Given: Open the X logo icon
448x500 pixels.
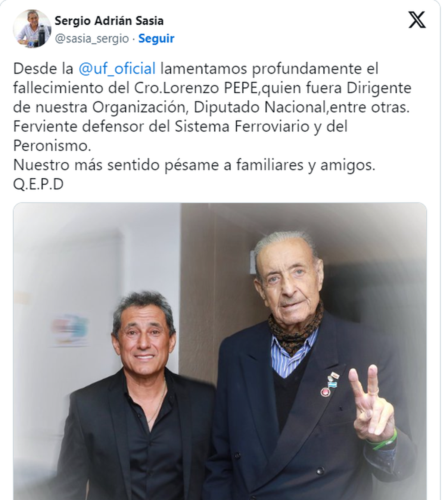Looking at the screenshot, I should coord(417,20).
